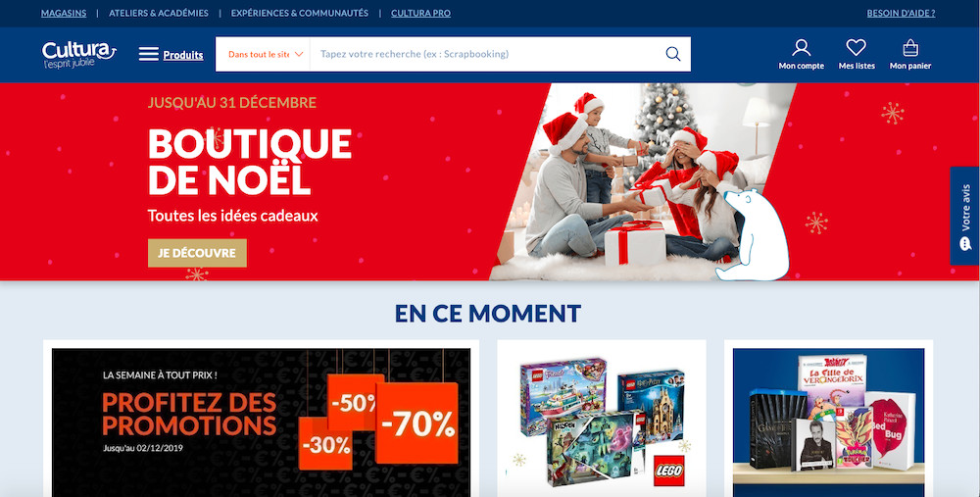980x497 pixels.
Task: Click the Je découvre button
Action: [x=197, y=253]
